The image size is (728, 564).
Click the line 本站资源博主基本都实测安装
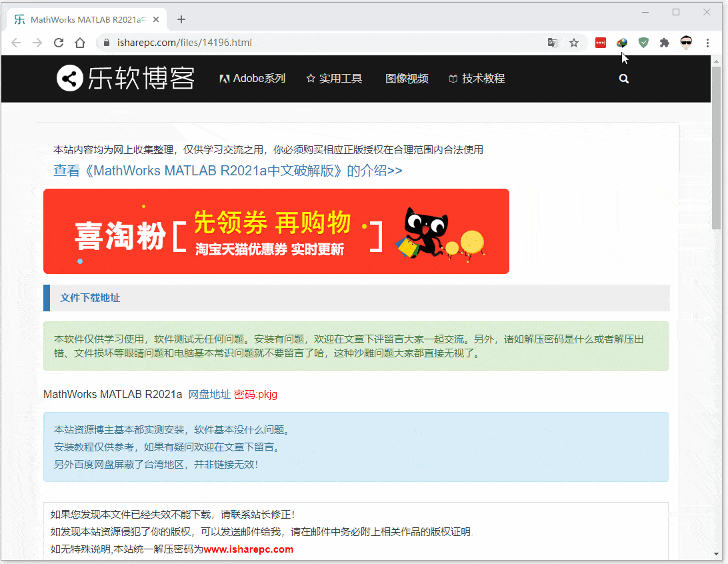pos(173,430)
